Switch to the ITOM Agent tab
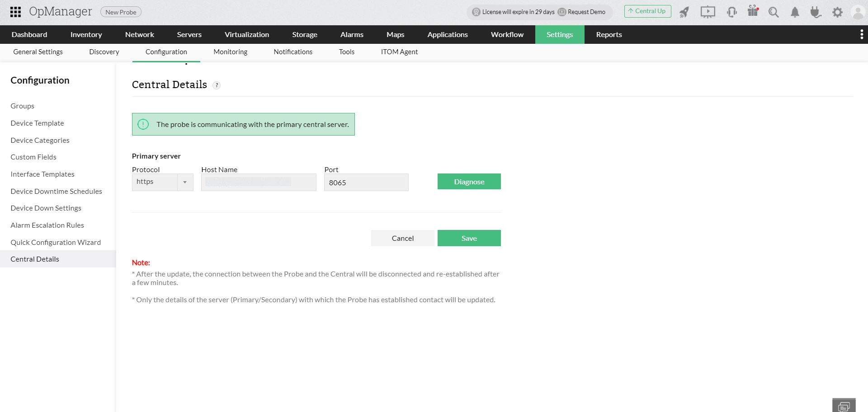868x412 pixels. point(399,52)
